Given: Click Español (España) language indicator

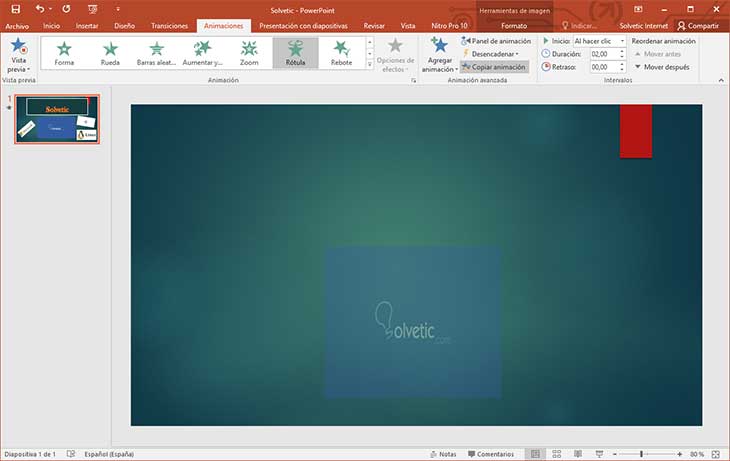Looking at the screenshot, I should click(x=109, y=454).
